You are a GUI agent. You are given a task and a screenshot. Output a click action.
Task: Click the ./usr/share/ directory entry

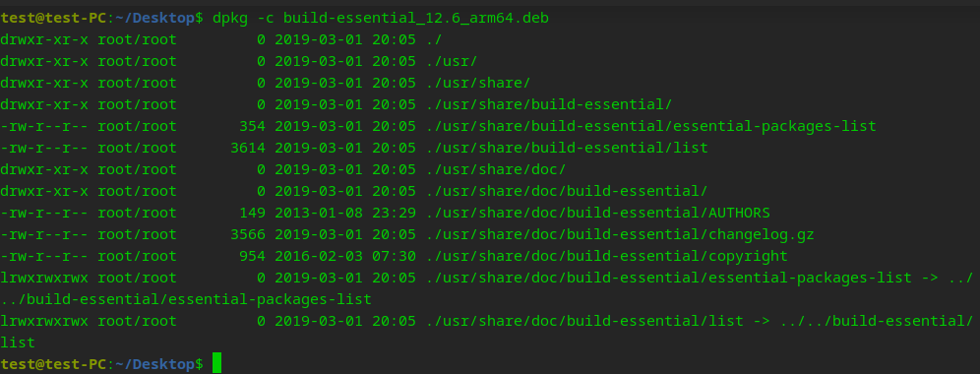(x=478, y=84)
